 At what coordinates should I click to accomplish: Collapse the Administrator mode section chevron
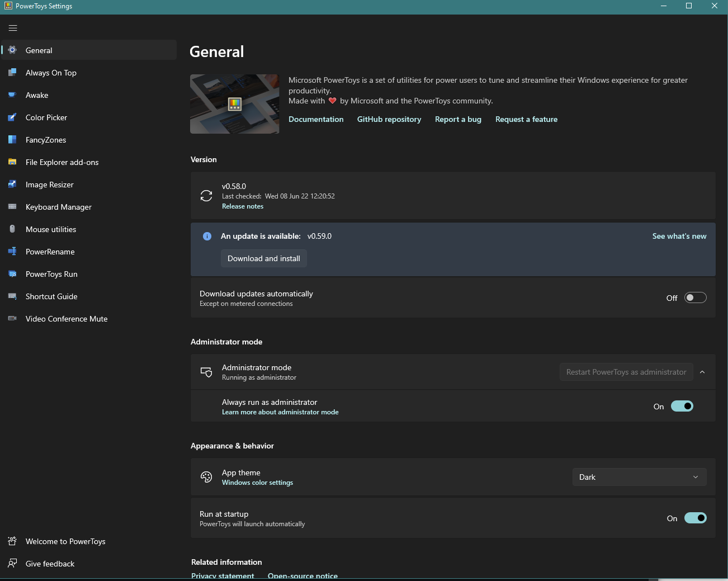[702, 371]
